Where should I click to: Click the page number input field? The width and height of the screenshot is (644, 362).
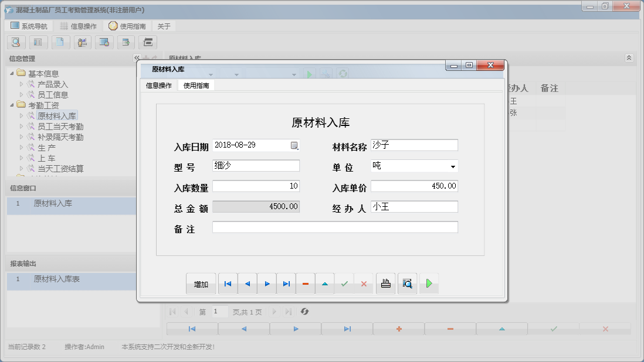[x=219, y=312]
